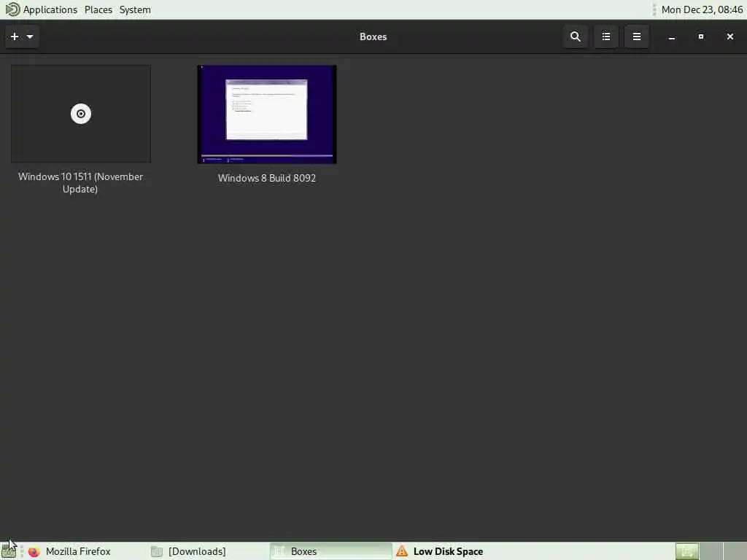
Task: Click the plus icon to add a box
Action: 15,36
